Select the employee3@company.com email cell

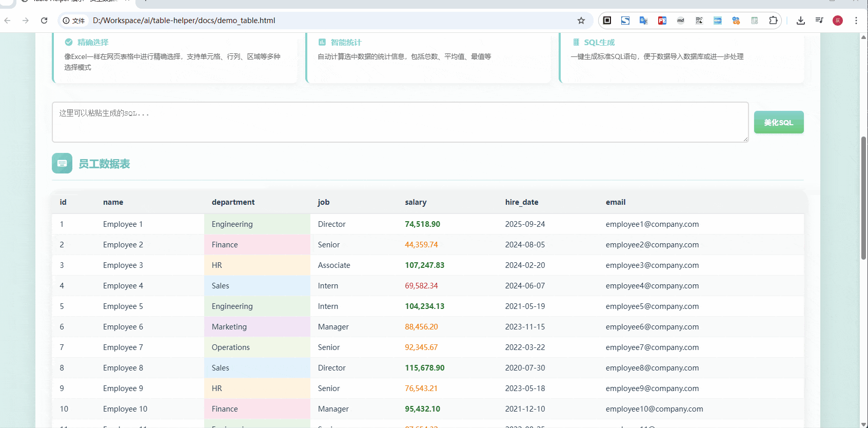point(652,265)
